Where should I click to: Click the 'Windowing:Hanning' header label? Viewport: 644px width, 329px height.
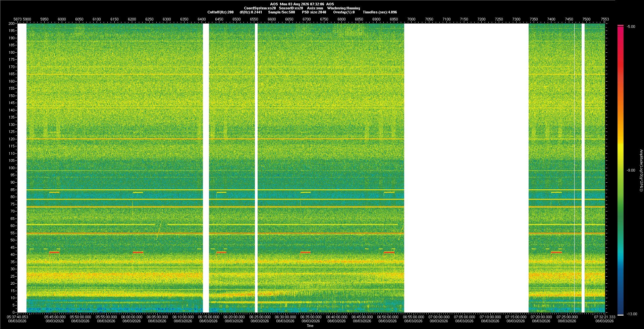(x=343, y=8)
